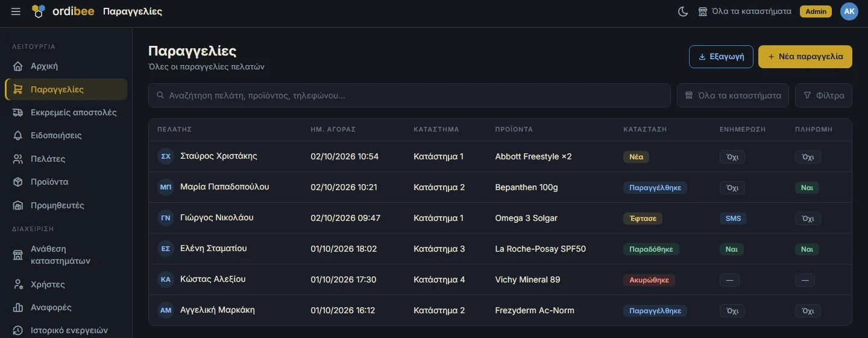The image size is (868, 338).
Task: Toggle payment Ναι for Bepanthen 100g order
Action: click(807, 188)
